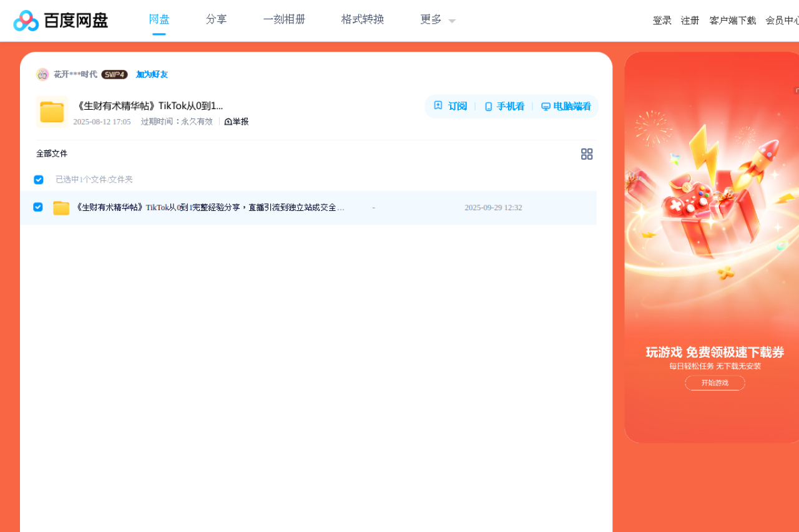Click the phone icon next to 手机看

488,106
